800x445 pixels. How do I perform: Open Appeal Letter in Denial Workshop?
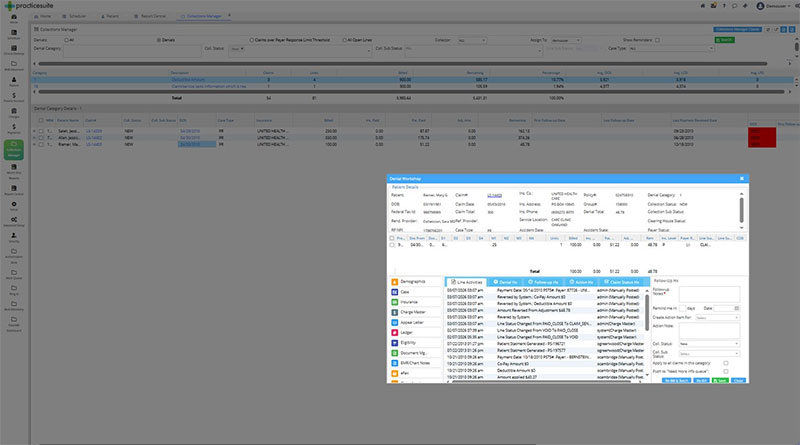point(414,323)
